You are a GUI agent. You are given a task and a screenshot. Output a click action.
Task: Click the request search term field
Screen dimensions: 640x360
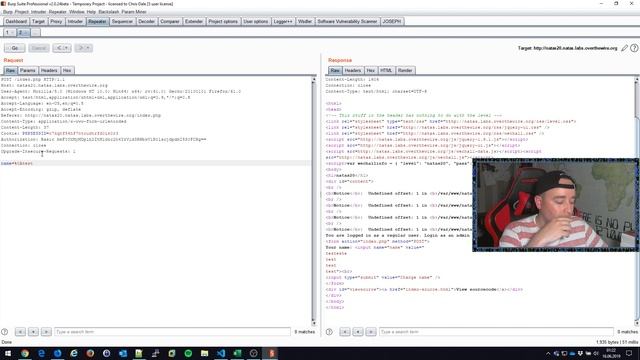173,332
